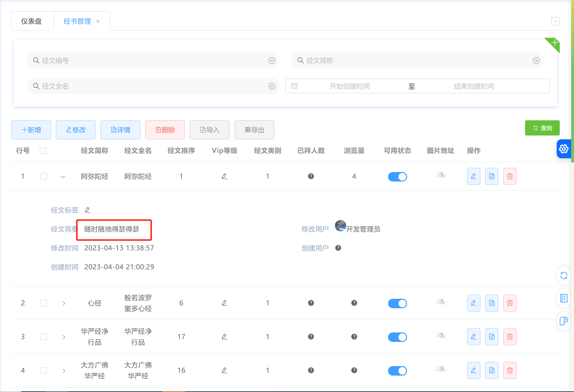Open image thumbnail for 阿弥陀经 row
Image resolution: width=574 pixels, height=392 pixels.
(x=441, y=175)
